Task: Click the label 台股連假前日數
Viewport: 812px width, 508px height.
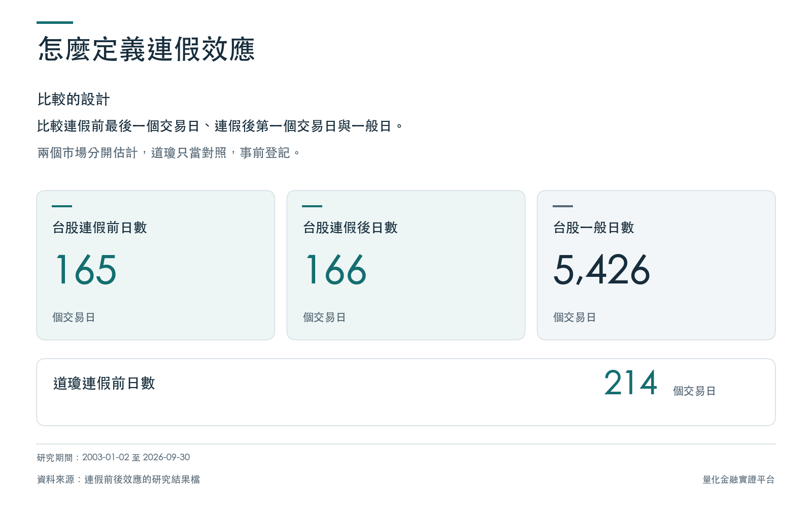Action: [99, 228]
